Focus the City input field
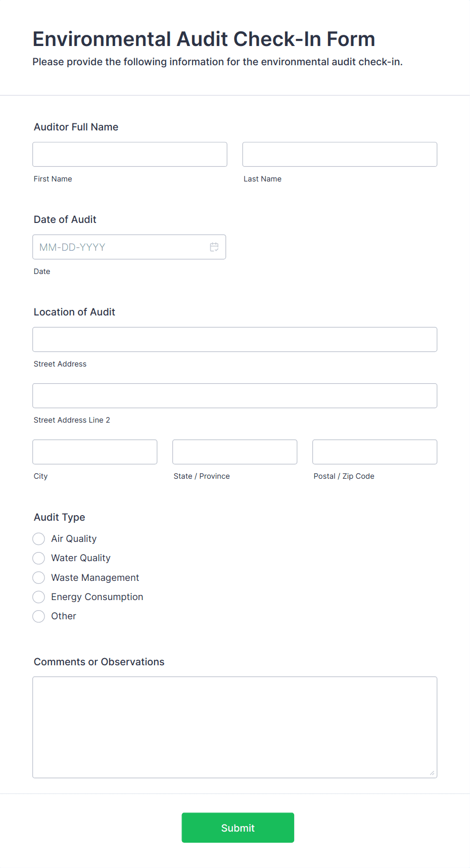 (95, 452)
